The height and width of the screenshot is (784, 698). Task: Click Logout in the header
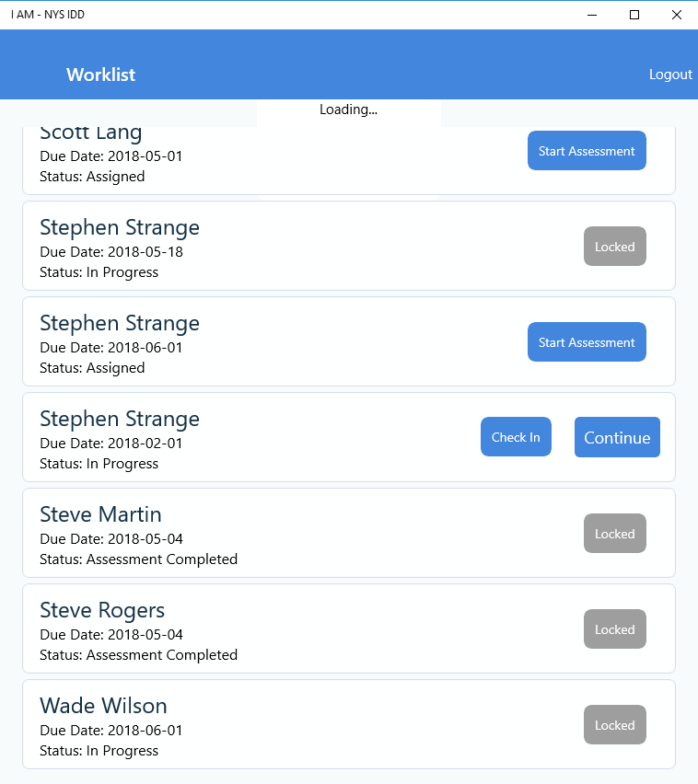[670, 75]
